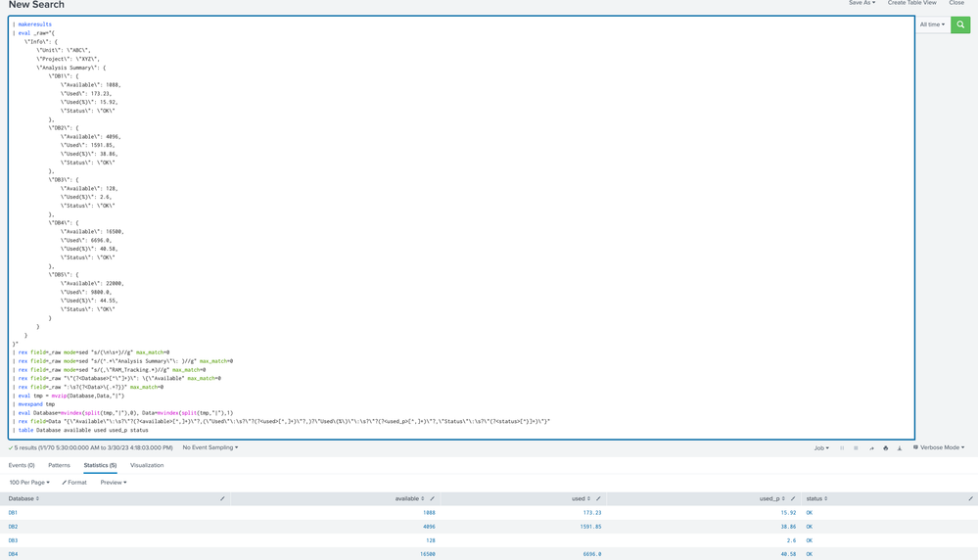The image size is (978, 560).
Task: Click pencil icon on used_p column header
Action: pos(793,498)
